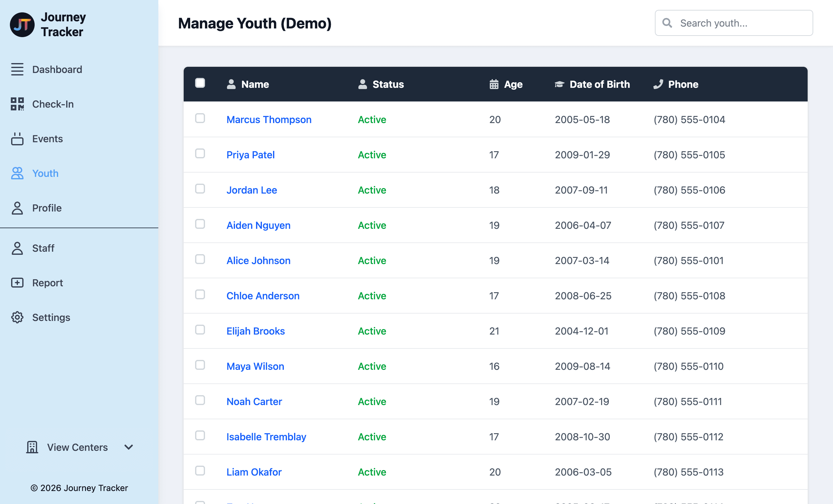The image size is (833, 504).
Task: Open Settings from the sidebar
Action: [51, 318]
